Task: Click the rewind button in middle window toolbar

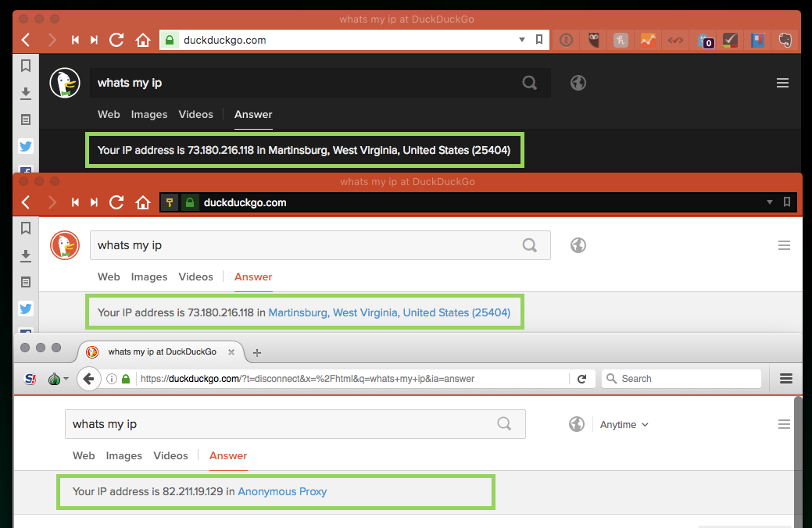Action: [x=75, y=202]
